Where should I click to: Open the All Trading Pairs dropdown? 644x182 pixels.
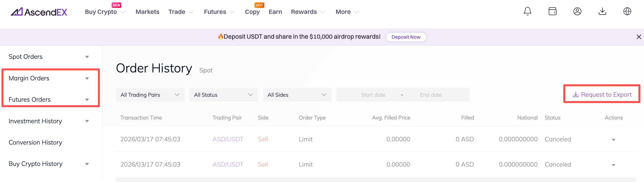pos(150,95)
